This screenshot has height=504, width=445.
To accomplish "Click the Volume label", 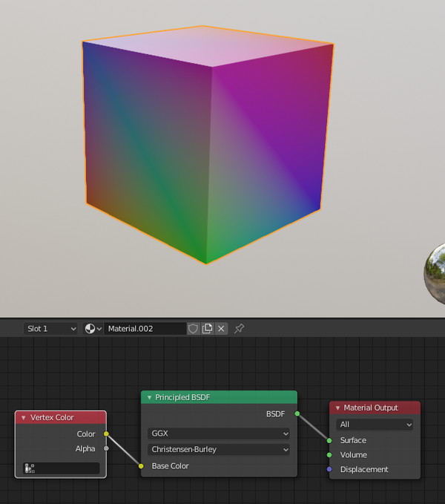I will [x=354, y=455].
